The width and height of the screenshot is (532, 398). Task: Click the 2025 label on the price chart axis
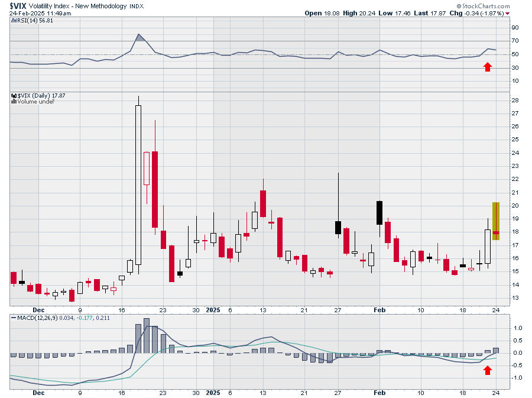click(213, 309)
